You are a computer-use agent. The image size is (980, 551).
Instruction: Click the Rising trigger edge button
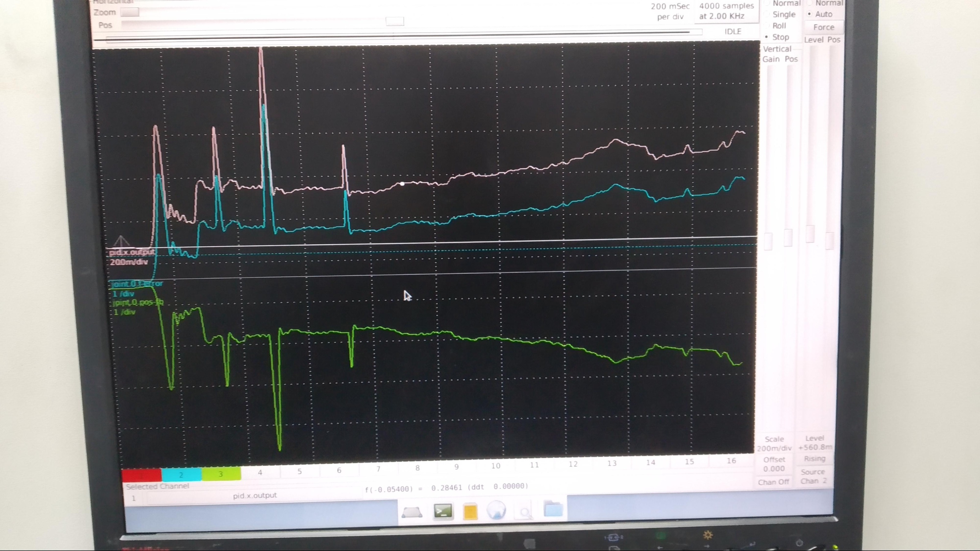pos(815,459)
